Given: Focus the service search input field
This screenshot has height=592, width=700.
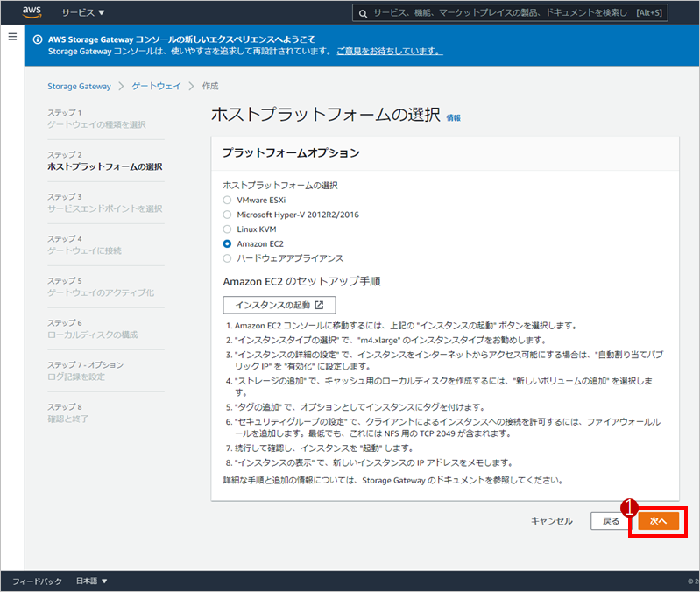Looking at the screenshot, I should [510, 13].
